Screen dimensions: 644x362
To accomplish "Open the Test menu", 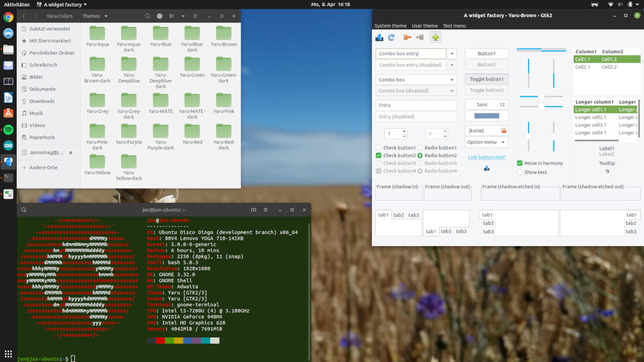I will pos(454,26).
